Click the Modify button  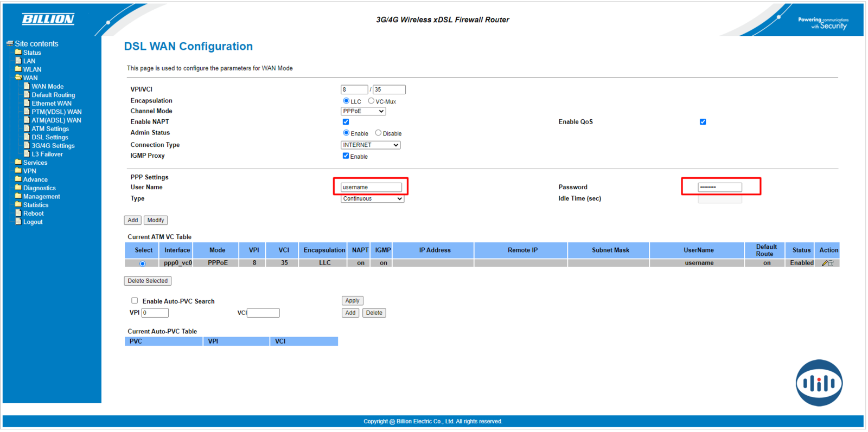point(156,221)
